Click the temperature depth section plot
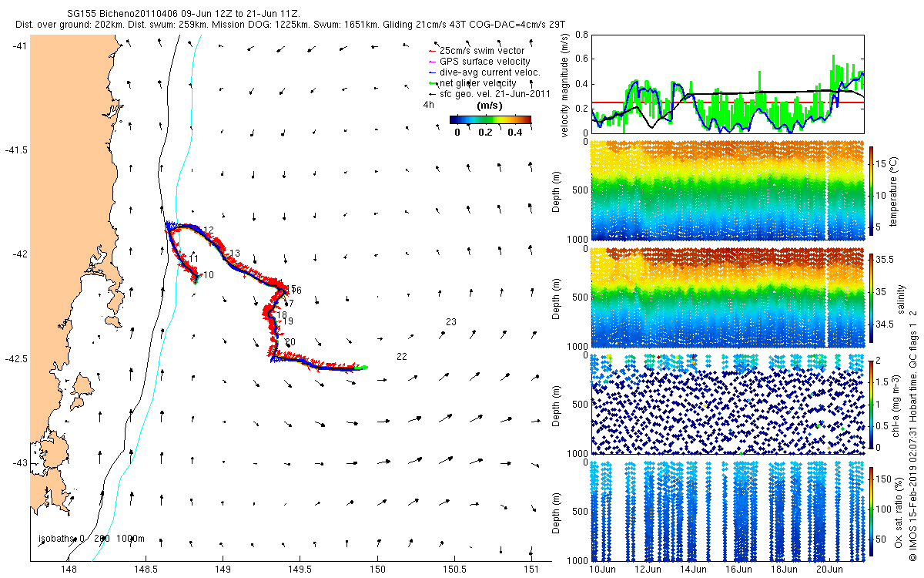This screenshot has height=578, width=924. pyautogui.click(x=728, y=190)
